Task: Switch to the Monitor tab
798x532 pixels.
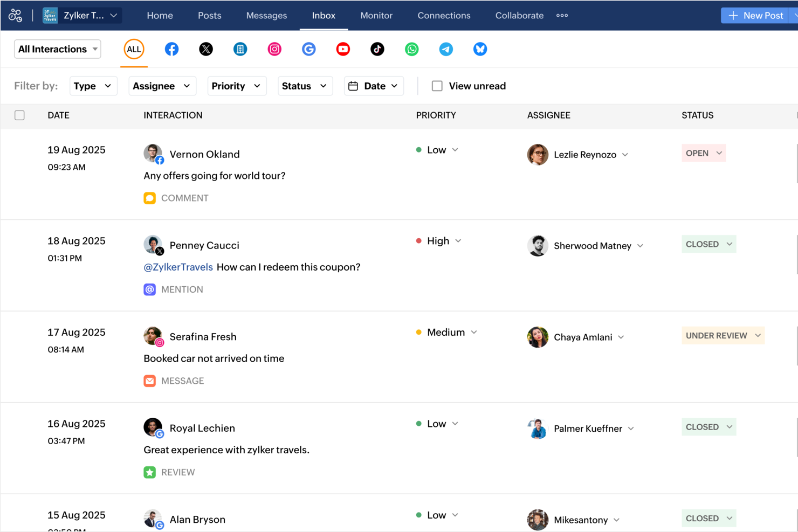Action: coord(376,15)
